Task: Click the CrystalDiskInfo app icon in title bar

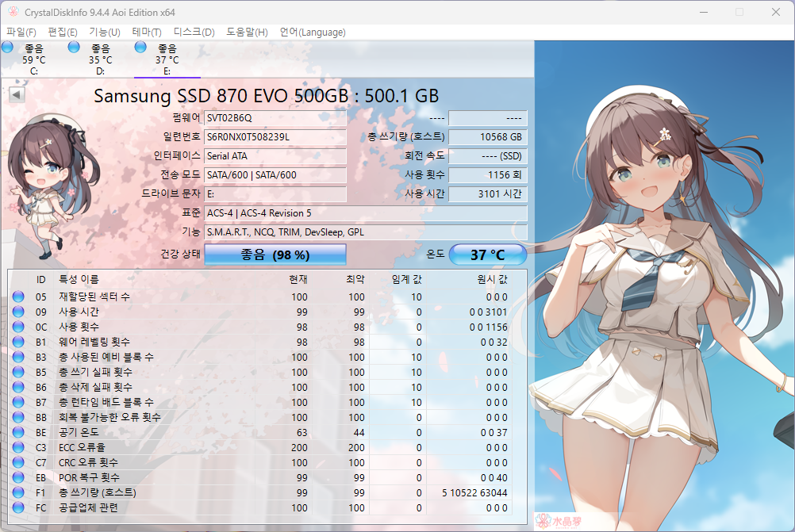Action: (13, 12)
